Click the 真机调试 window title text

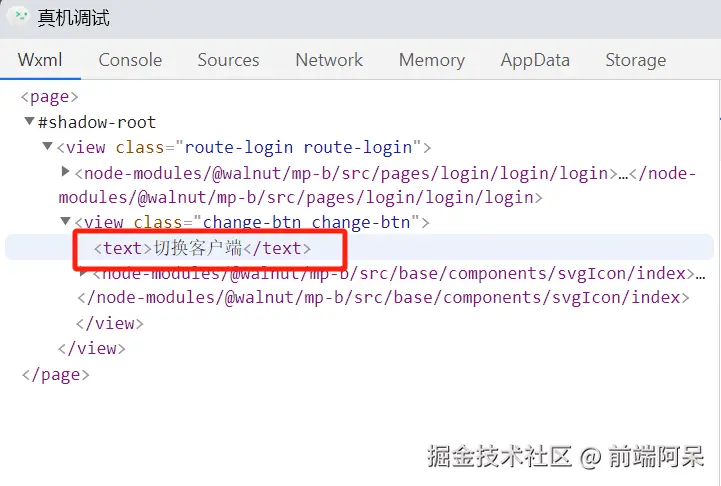(74, 19)
